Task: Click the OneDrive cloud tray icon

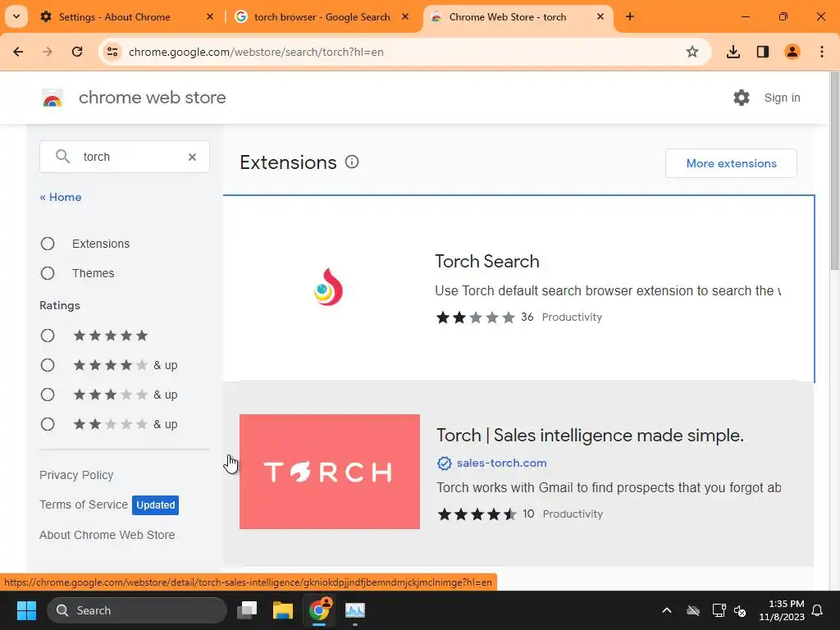Action: coord(693,610)
